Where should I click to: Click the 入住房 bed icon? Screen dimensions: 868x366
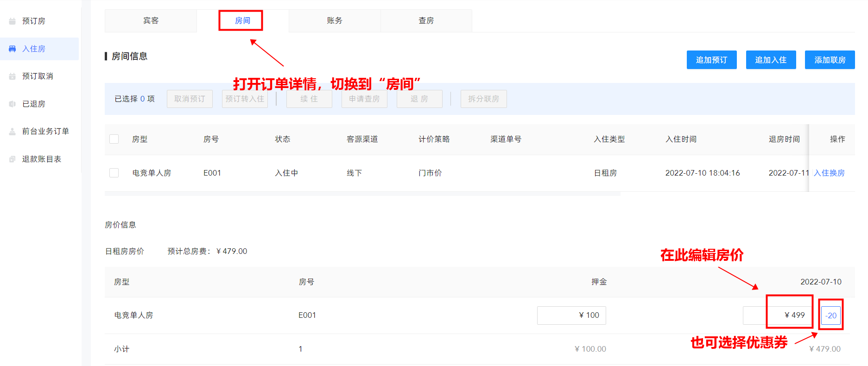13,49
